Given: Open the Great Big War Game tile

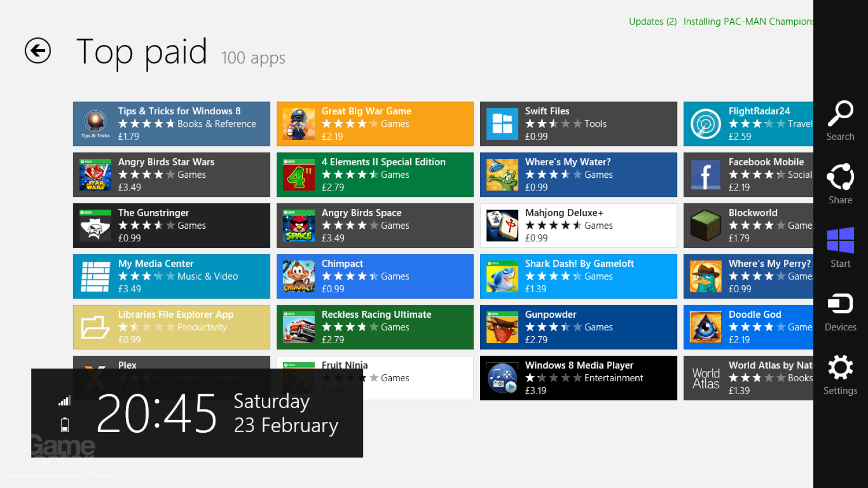Looking at the screenshot, I should pos(375,124).
